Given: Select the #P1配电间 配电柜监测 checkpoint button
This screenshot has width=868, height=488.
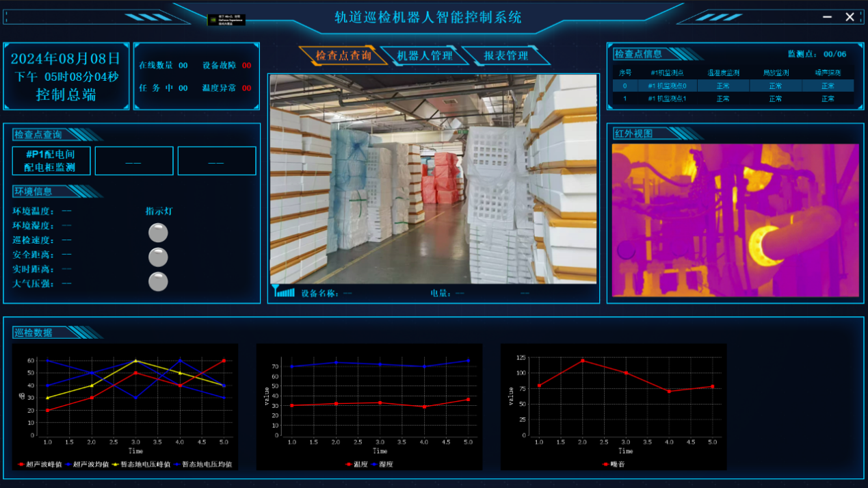Looking at the screenshot, I should coord(51,161).
